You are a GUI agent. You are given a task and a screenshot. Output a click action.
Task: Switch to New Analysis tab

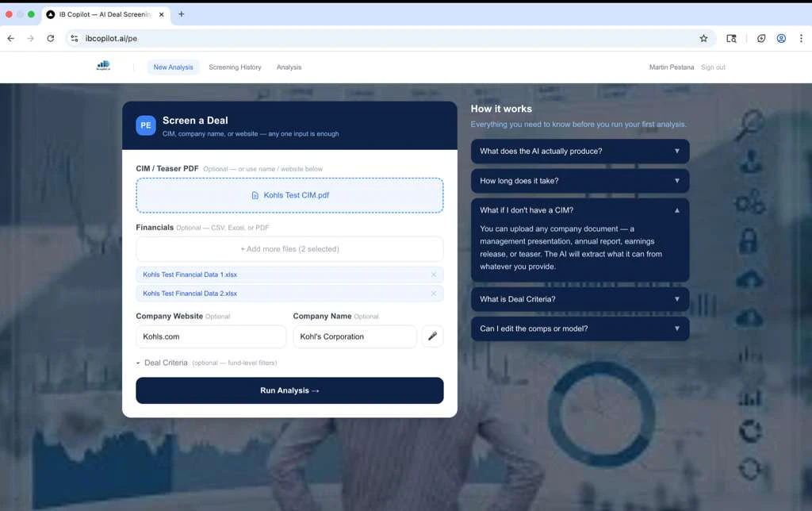173,67
